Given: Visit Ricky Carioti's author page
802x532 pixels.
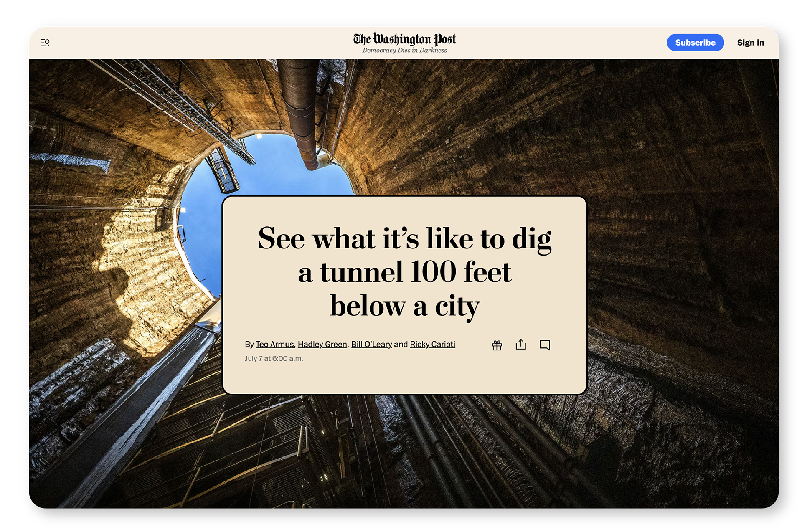Looking at the screenshot, I should tap(432, 344).
